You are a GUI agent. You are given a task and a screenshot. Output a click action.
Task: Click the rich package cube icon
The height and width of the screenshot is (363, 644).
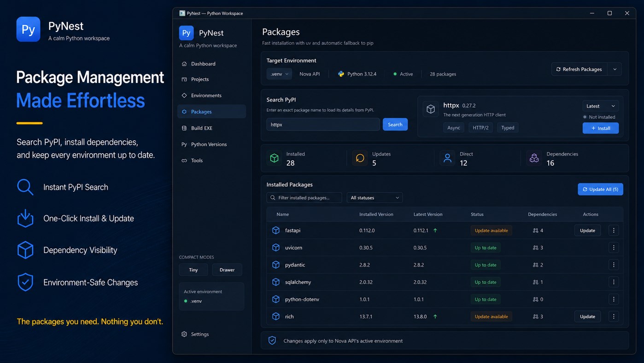click(276, 316)
